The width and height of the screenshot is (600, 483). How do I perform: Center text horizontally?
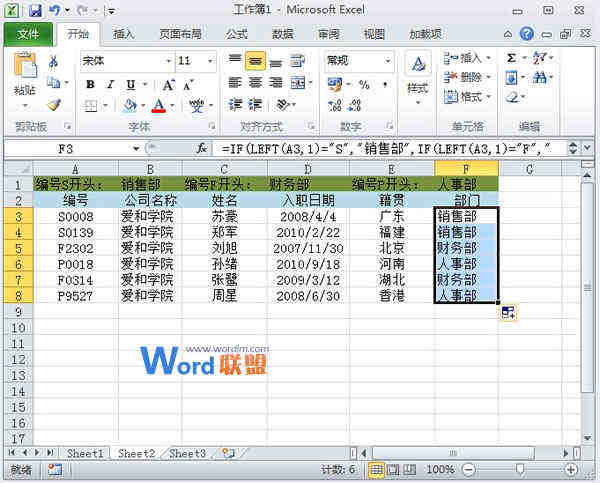click(x=255, y=82)
